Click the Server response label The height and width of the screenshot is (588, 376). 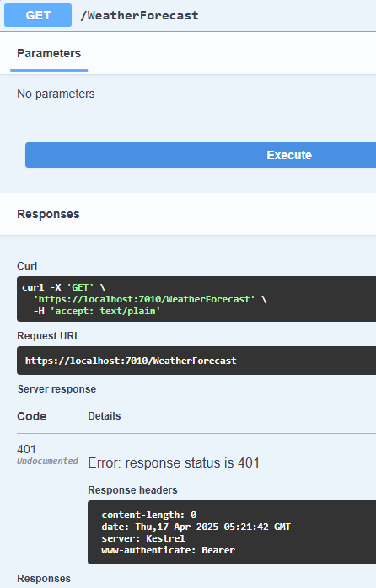(56, 389)
